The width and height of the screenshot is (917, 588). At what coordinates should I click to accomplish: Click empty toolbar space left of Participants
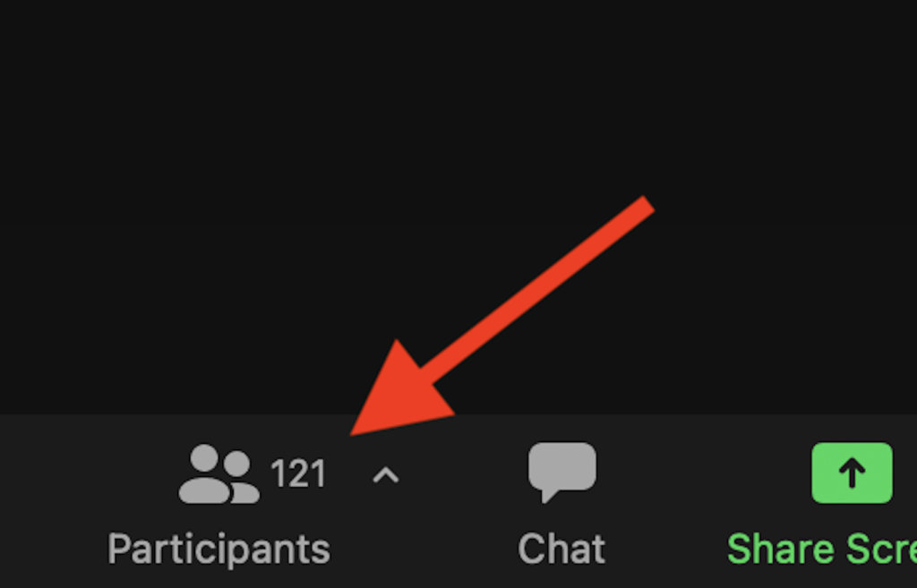(53, 503)
